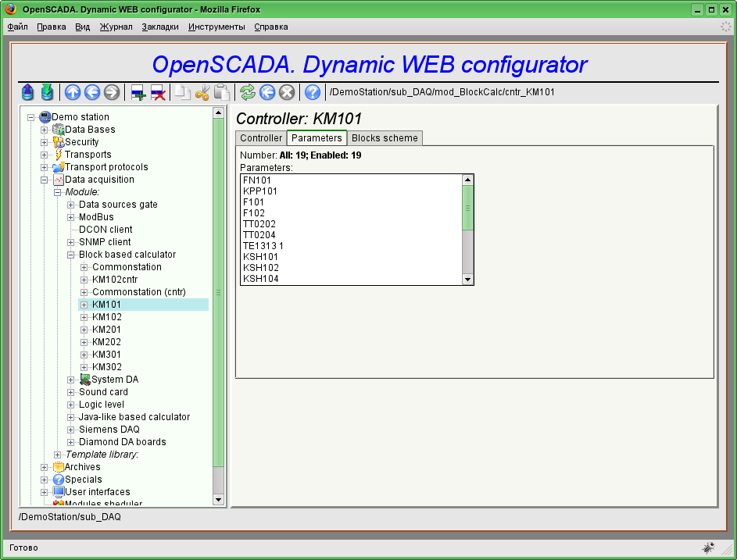The height and width of the screenshot is (560, 737).
Task: Select KM202 controller in tree
Action: (x=107, y=342)
